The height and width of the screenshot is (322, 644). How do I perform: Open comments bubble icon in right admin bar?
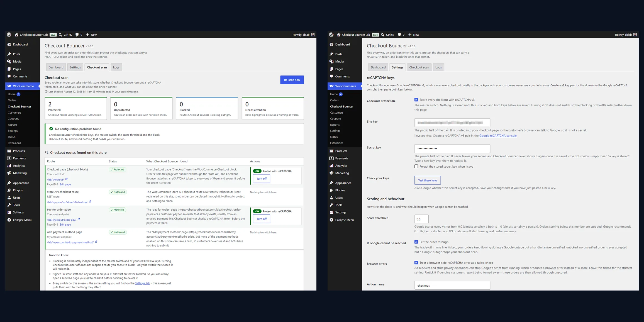pos(399,35)
